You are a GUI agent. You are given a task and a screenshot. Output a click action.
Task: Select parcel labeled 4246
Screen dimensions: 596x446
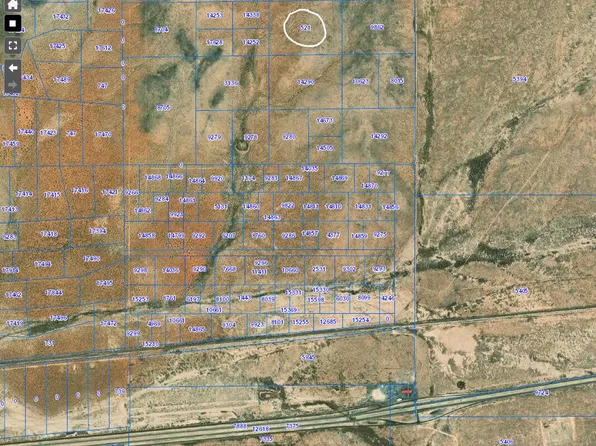click(388, 298)
